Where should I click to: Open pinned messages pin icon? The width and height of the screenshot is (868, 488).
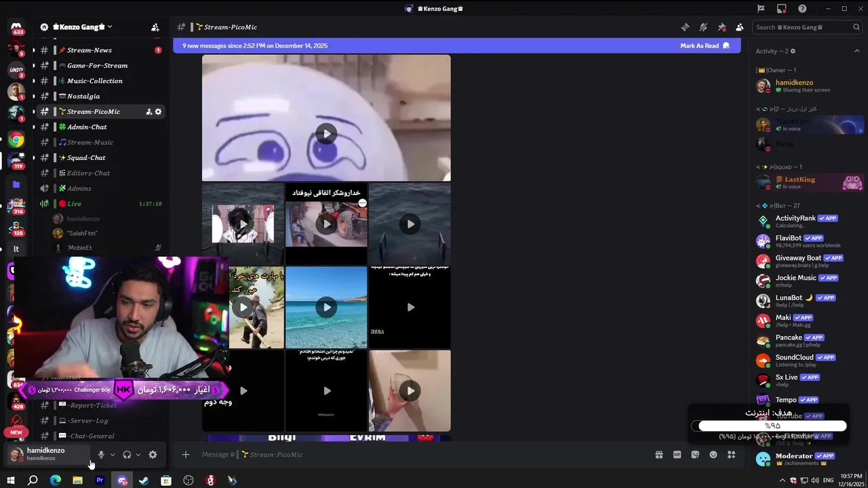722,27
